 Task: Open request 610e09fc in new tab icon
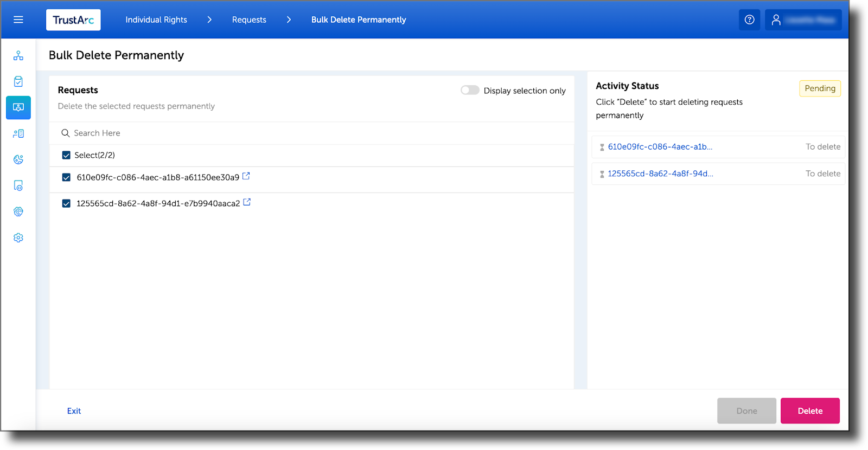tap(246, 176)
